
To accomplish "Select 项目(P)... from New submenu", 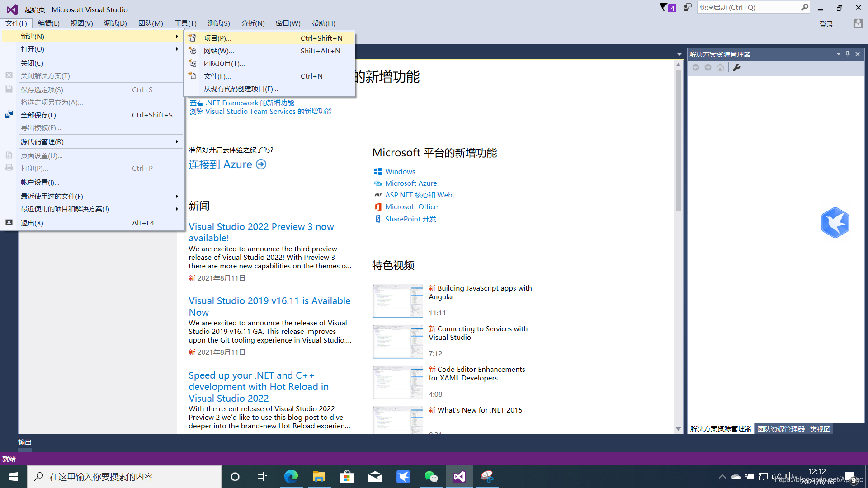I will click(x=269, y=38).
